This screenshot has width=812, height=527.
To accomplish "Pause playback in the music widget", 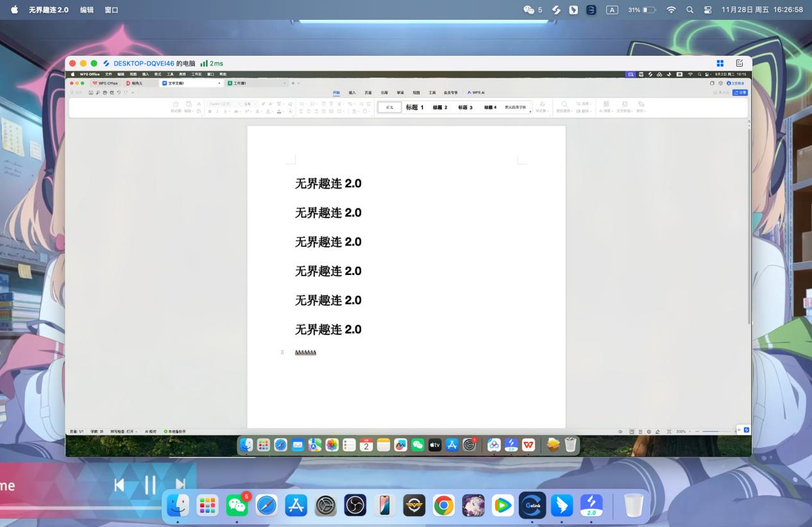I will [150, 485].
